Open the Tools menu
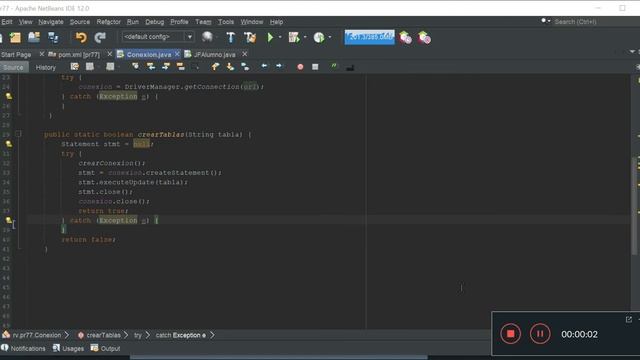 (226, 22)
